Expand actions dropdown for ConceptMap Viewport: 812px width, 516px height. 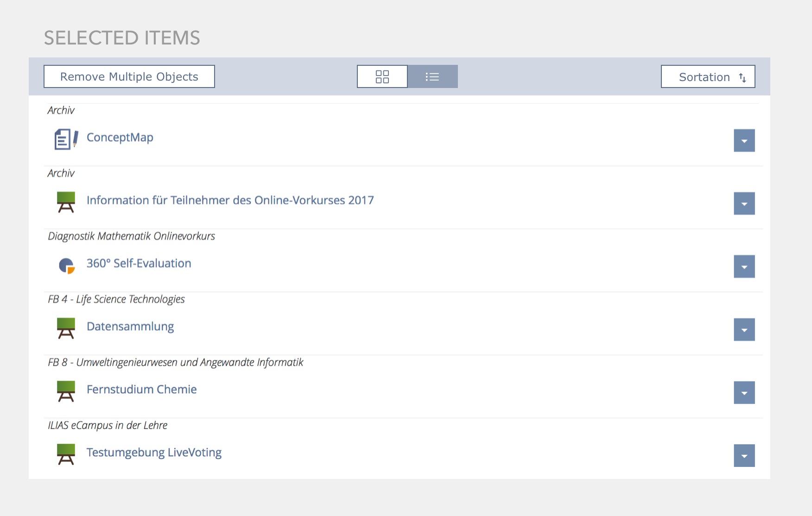click(x=744, y=141)
